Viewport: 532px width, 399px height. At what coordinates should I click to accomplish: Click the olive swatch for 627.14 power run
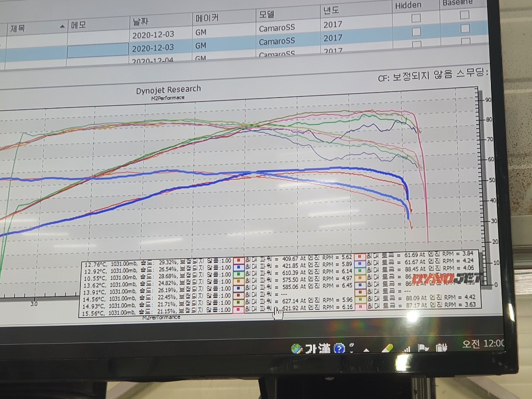[x=239, y=303]
